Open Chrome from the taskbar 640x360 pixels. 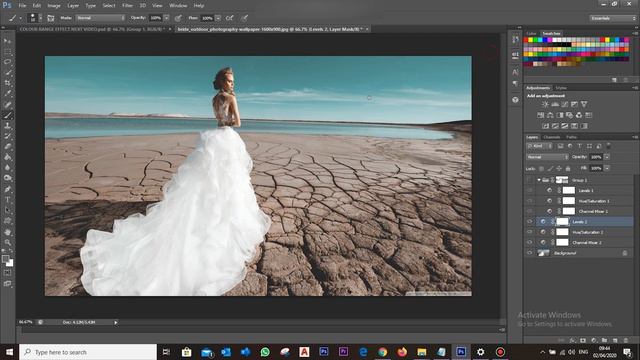382,352
